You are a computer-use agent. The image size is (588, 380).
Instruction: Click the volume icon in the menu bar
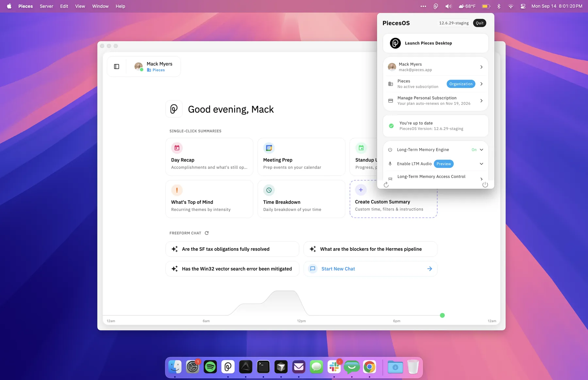click(449, 6)
